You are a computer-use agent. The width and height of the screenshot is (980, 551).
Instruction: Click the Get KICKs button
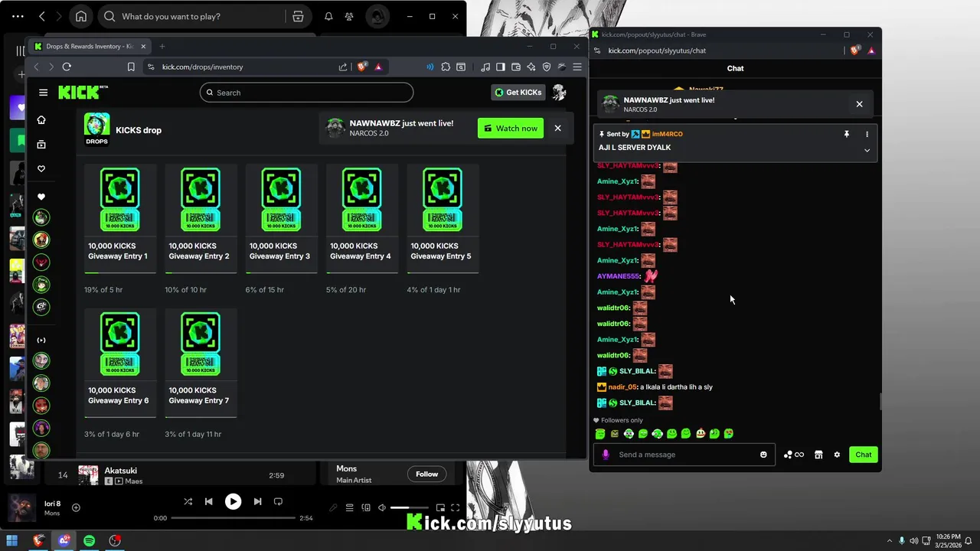518,93
